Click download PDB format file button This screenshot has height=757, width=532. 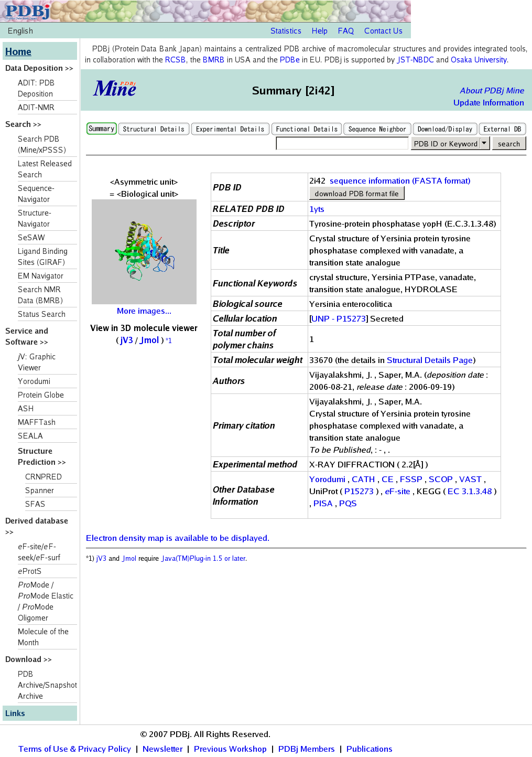pos(357,194)
